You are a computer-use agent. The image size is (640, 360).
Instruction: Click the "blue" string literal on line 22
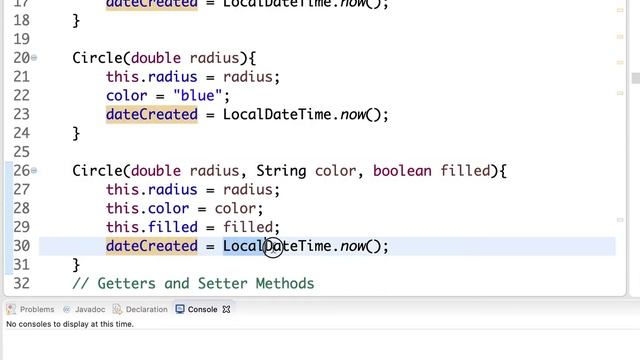coord(198,96)
